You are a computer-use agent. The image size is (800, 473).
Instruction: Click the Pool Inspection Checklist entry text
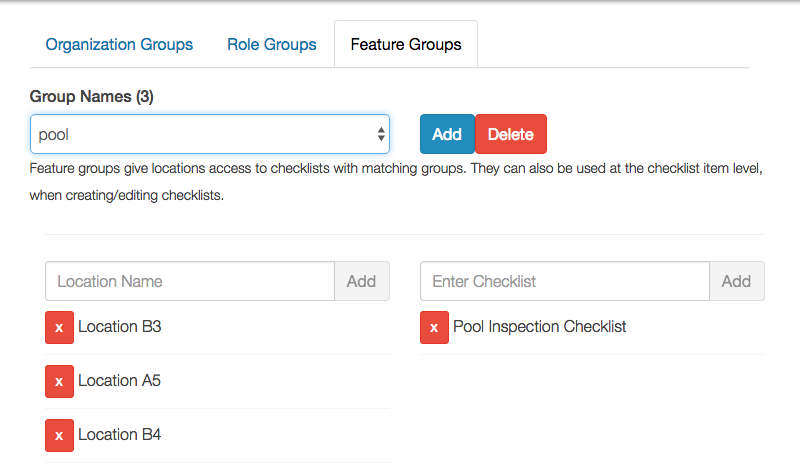point(540,327)
